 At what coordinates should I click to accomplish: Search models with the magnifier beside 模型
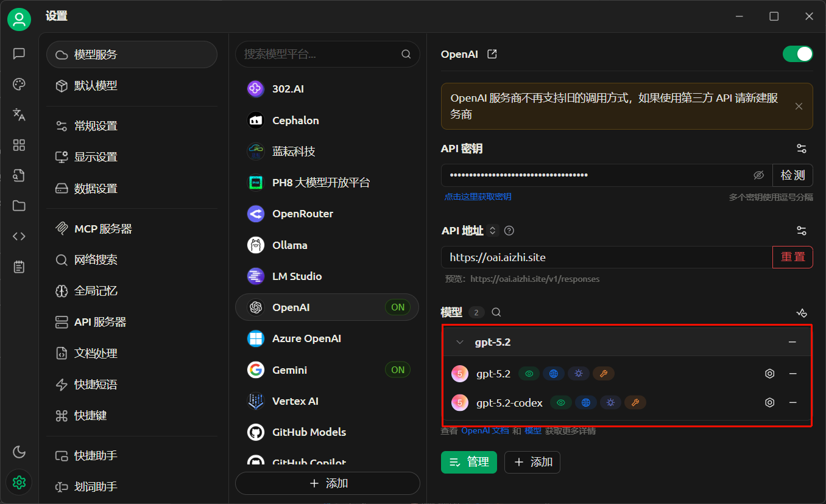[x=496, y=312]
